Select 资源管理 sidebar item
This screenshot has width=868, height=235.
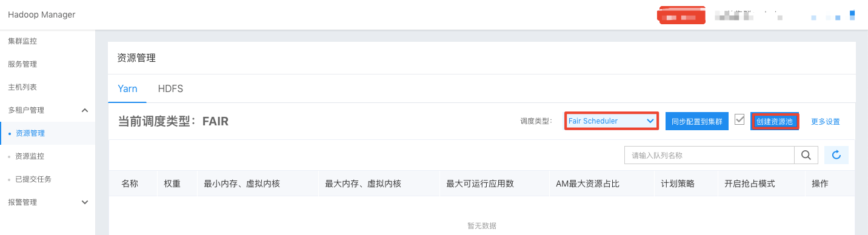coord(30,133)
